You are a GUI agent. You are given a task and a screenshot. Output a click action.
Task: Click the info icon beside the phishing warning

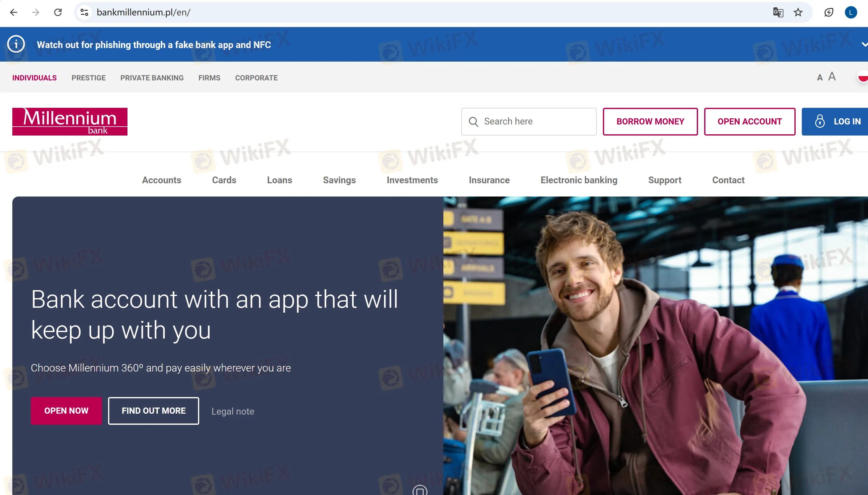(16, 44)
